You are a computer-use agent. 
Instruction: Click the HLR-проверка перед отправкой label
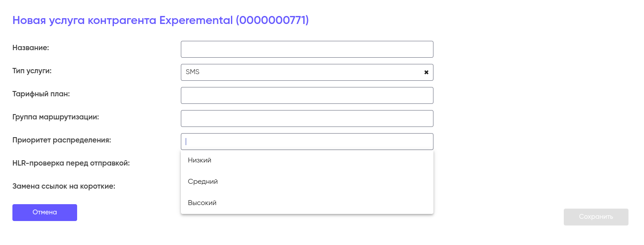[71, 163]
